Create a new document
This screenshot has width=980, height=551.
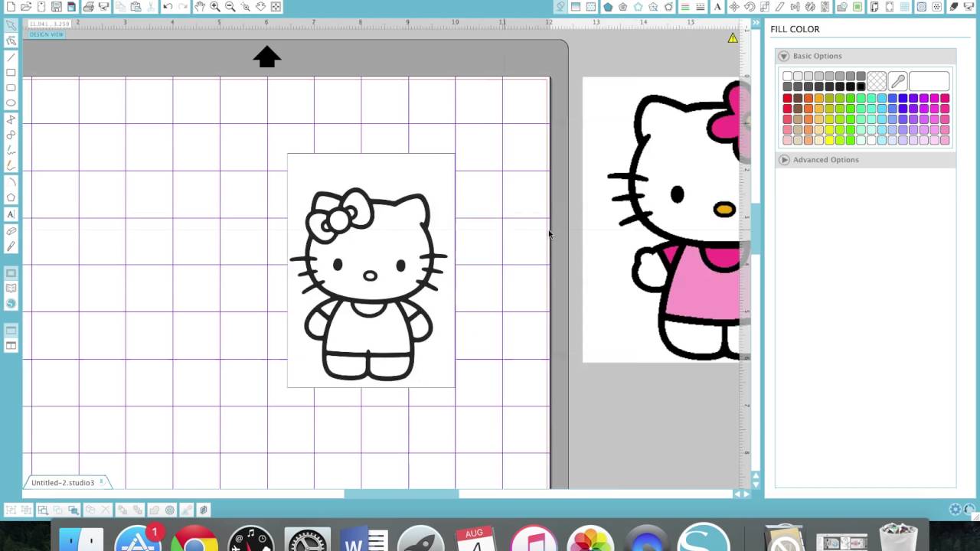click(x=11, y=7)
